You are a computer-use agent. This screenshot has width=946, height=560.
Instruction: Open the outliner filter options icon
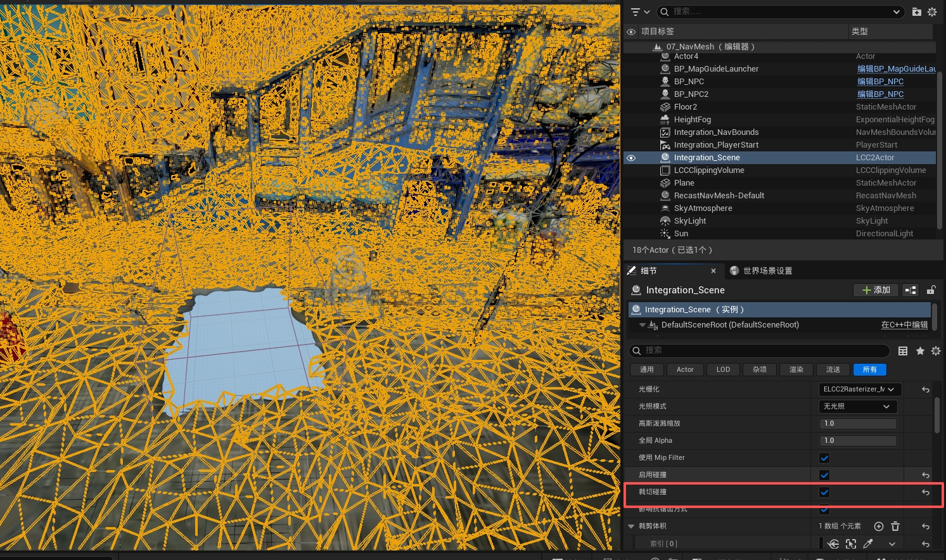tap(640, 11)
